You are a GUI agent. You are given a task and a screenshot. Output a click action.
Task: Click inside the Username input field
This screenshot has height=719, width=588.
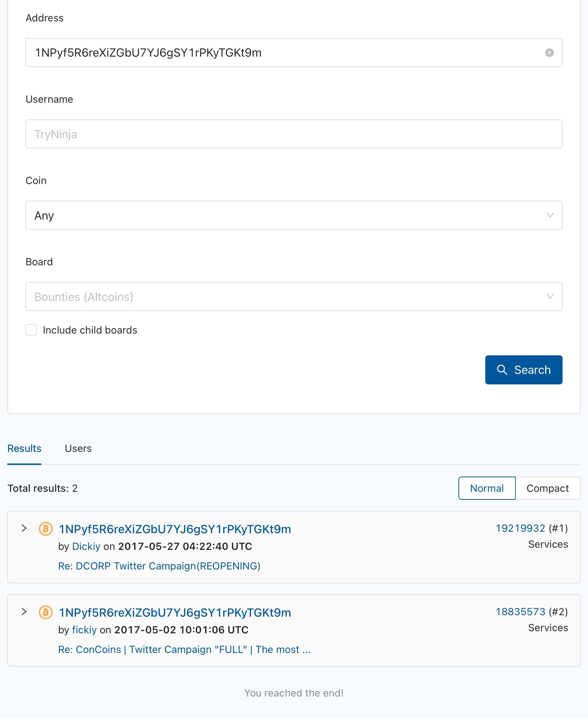click(x=294, y=134)
